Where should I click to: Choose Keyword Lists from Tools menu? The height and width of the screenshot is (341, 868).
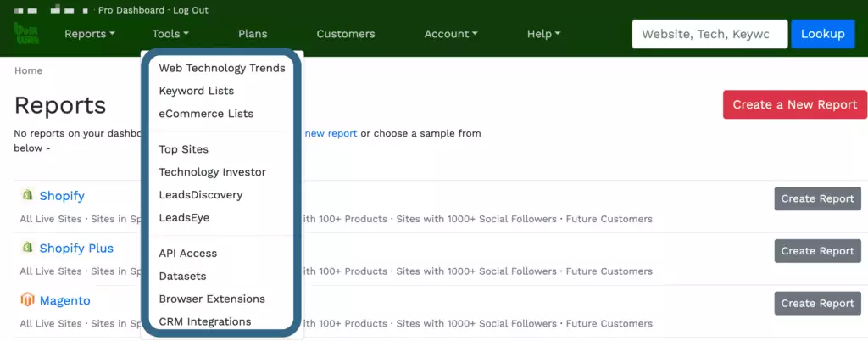coord(197,91)
